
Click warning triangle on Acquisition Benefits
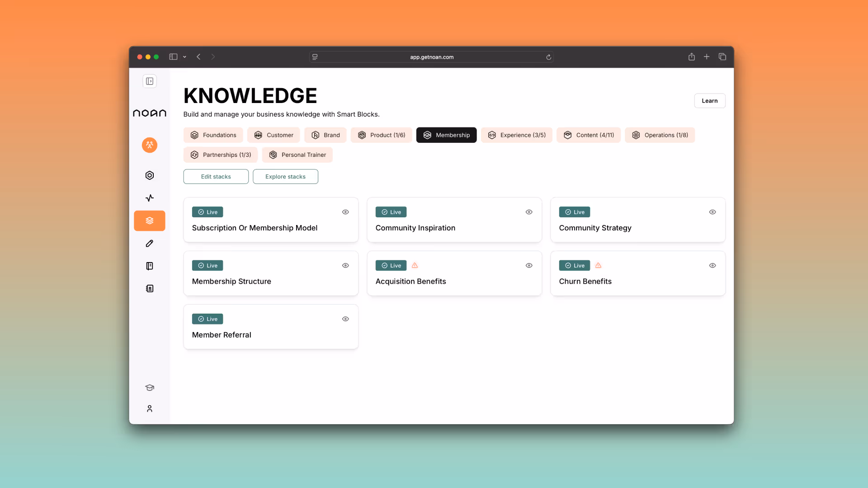point(415,266)
